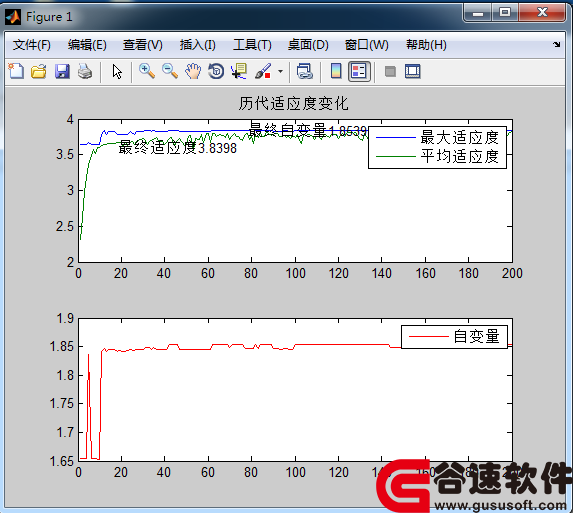Activate the Zoom Out magnifier tool
The height and width of the screenshot is (513, 573).
tap(170, 71)
